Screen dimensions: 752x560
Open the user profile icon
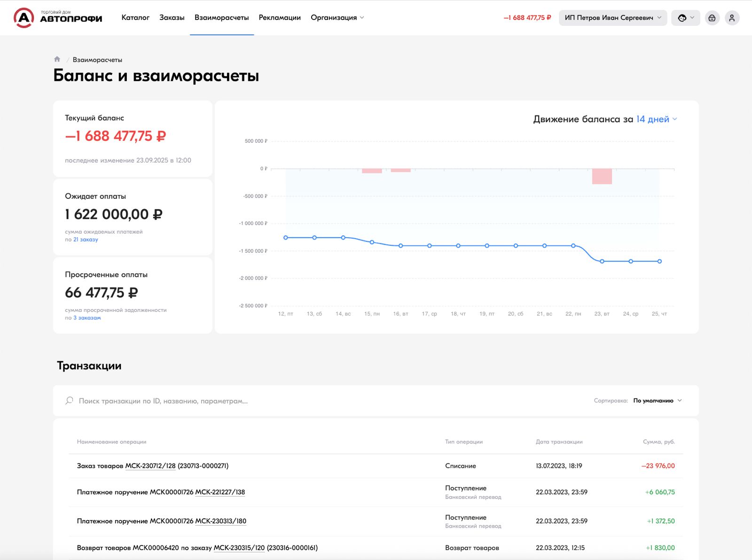[x=732, y=18]
